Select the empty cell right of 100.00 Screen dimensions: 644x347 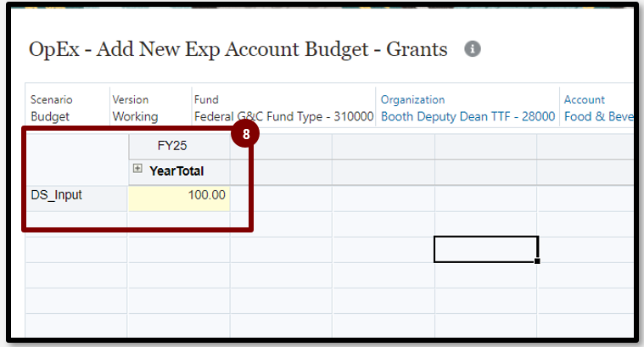coord(280,195)
